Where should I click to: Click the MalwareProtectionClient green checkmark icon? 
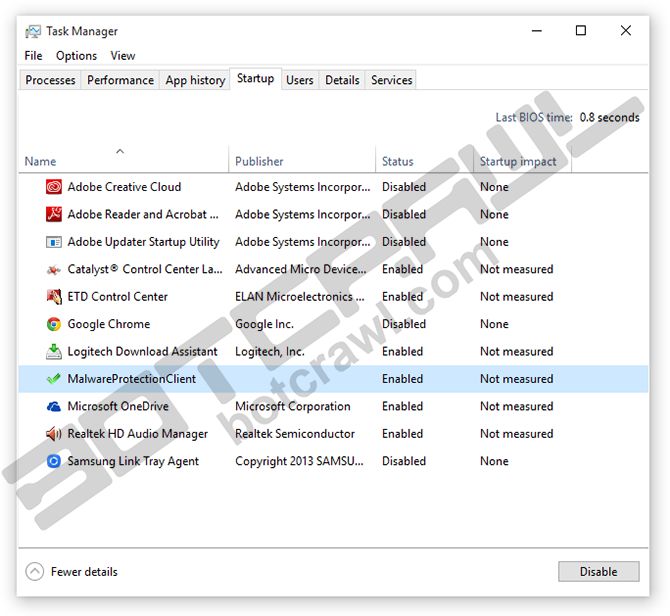click(x=54, y=378)
